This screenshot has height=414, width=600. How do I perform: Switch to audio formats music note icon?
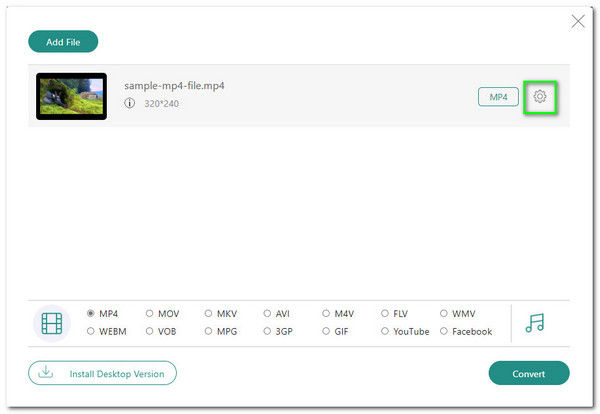(535, 323)
